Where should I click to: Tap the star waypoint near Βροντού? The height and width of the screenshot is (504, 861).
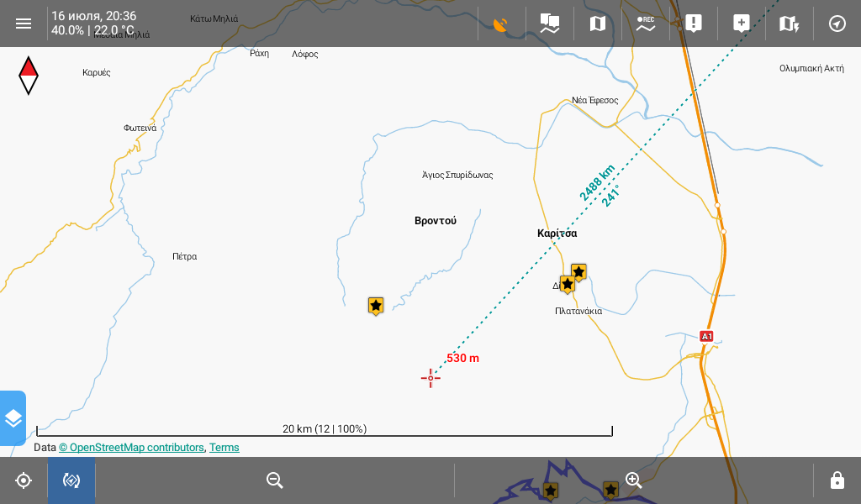click(376, 306)
